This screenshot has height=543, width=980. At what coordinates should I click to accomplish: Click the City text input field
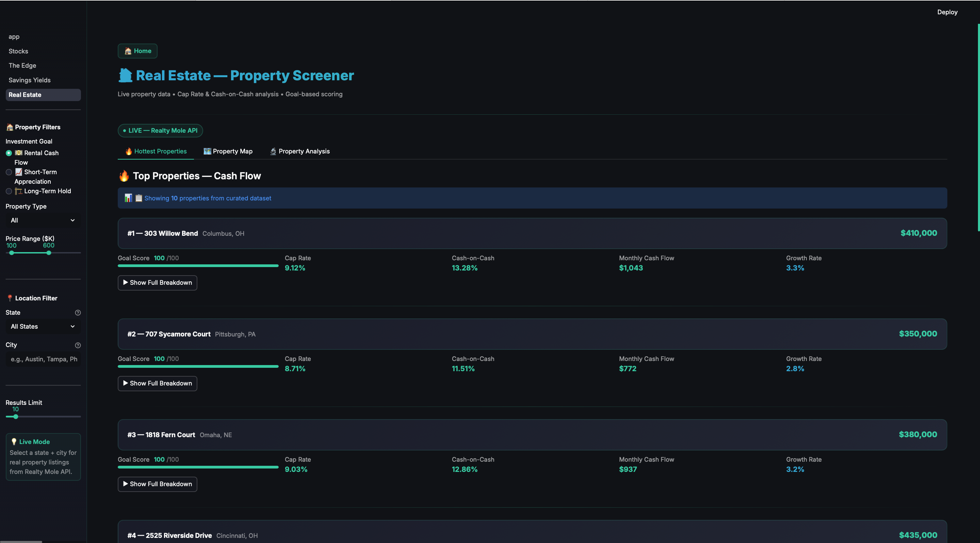[43, 359]
